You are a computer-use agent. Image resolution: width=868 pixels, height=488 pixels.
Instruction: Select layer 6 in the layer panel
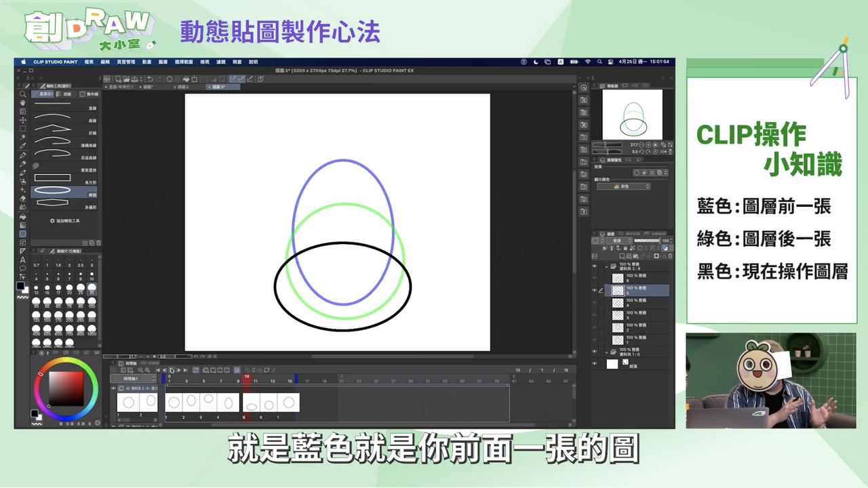[637, 278]
